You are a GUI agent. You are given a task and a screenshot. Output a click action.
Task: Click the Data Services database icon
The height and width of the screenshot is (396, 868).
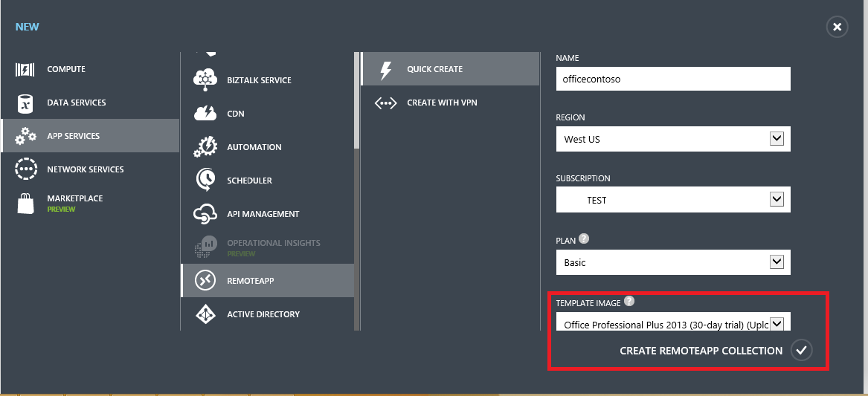(x=25, y=103)
